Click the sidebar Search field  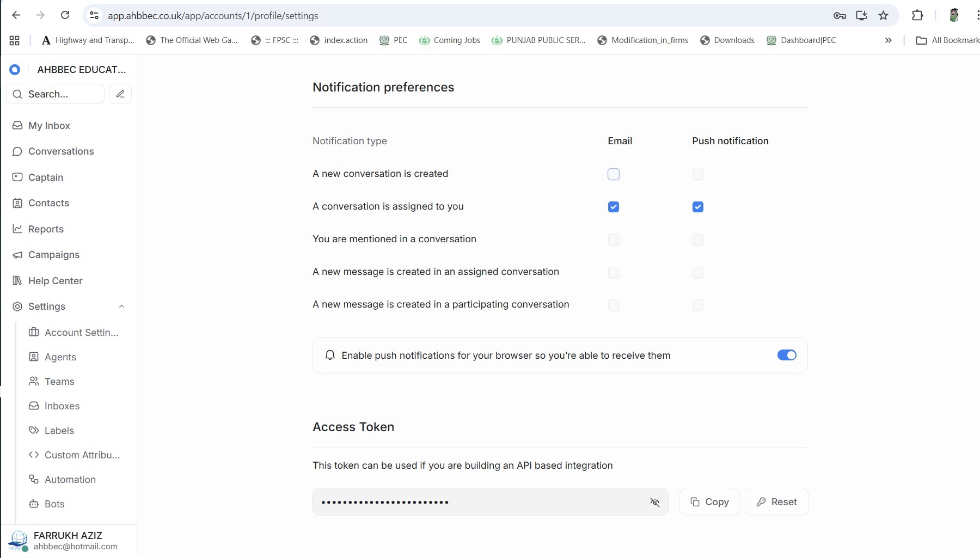click(56, 94)
